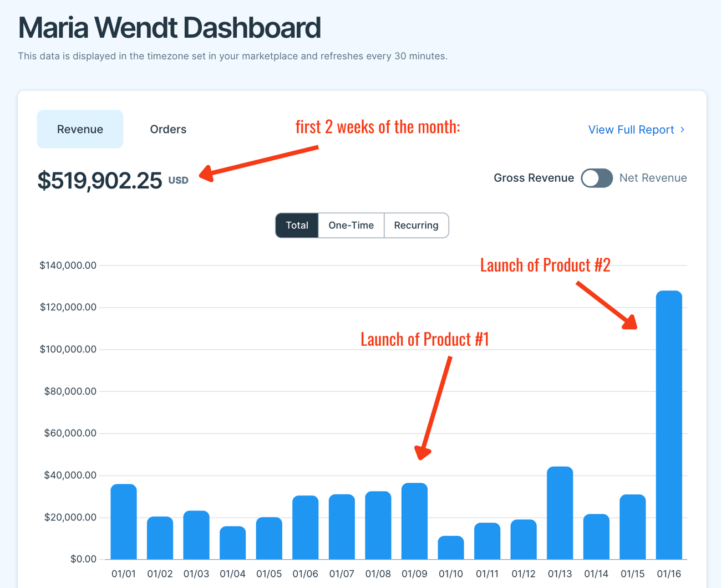Select the 01/13 bar in chart
Image resolution: width=721 pixels, height=588 pixels.
560,513
